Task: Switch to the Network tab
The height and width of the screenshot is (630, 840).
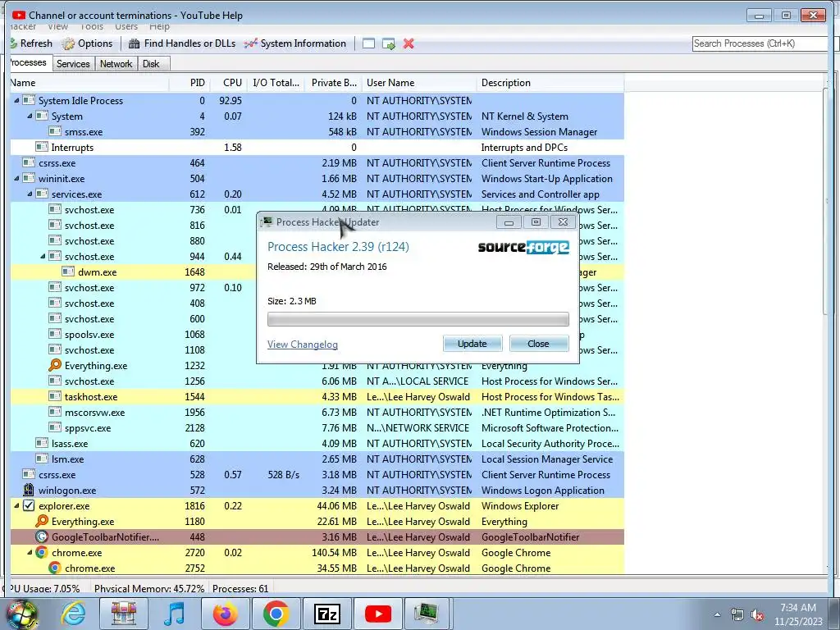Action: point(116,64)
